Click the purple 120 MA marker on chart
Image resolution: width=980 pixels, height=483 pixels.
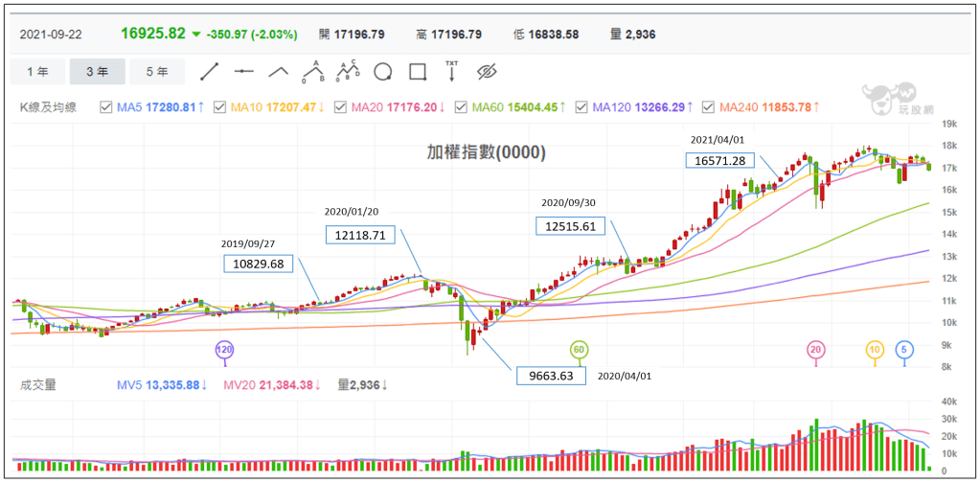pyautogui.click(x=224, y=349)
